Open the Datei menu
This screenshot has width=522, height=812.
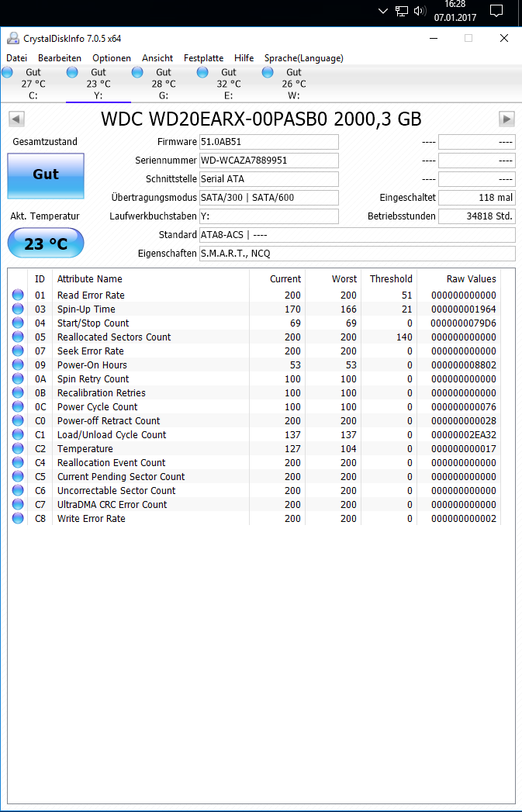16,58
